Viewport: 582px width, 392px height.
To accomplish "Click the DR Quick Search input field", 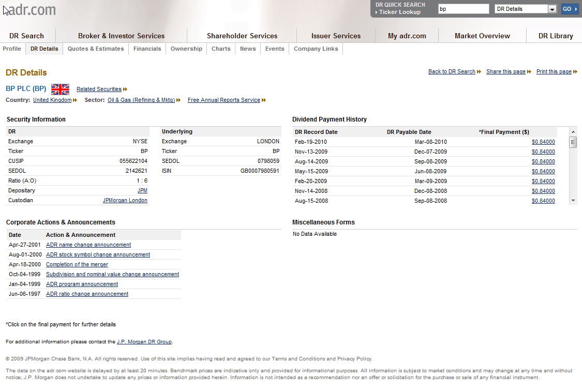I will (463, 9).
